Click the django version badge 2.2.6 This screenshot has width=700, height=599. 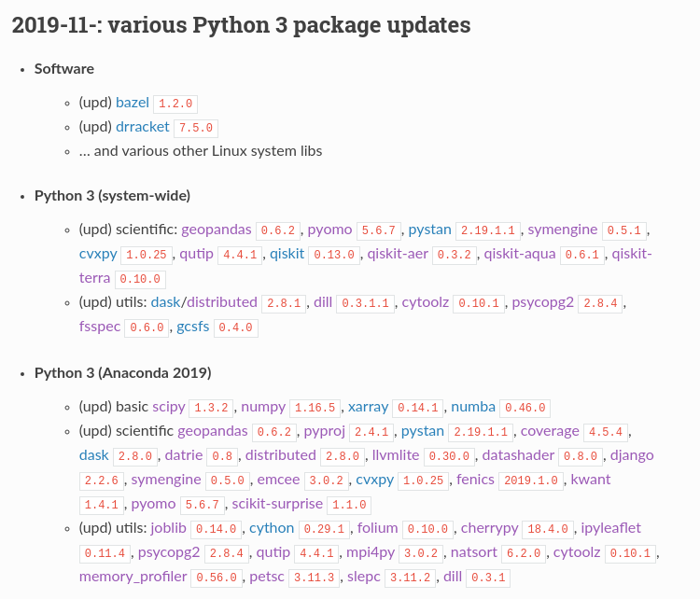[102, 481]
